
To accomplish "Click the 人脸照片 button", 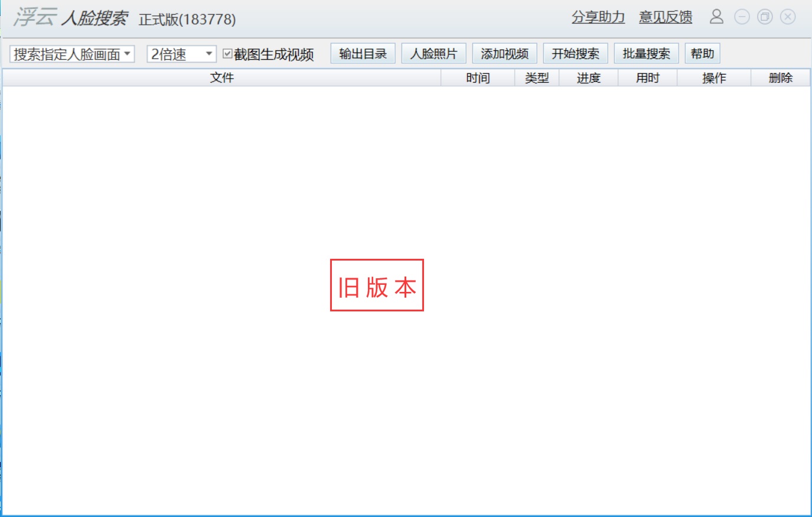I will coord(433,53).
